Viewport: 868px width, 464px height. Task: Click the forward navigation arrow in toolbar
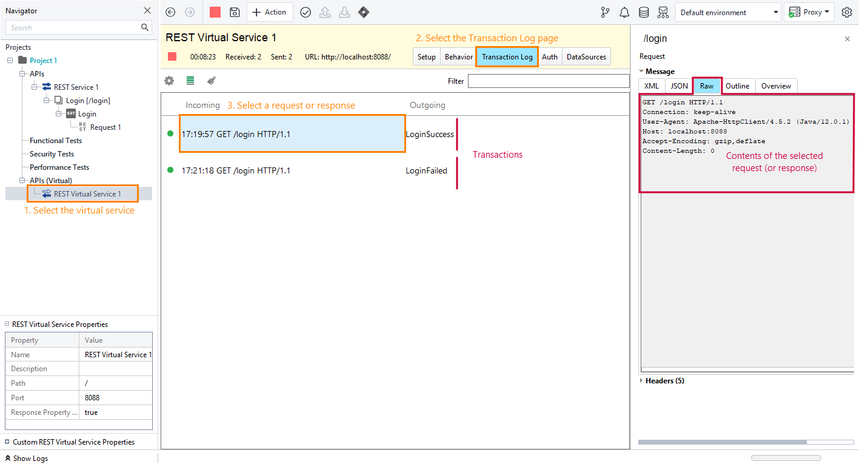(190, 12)
